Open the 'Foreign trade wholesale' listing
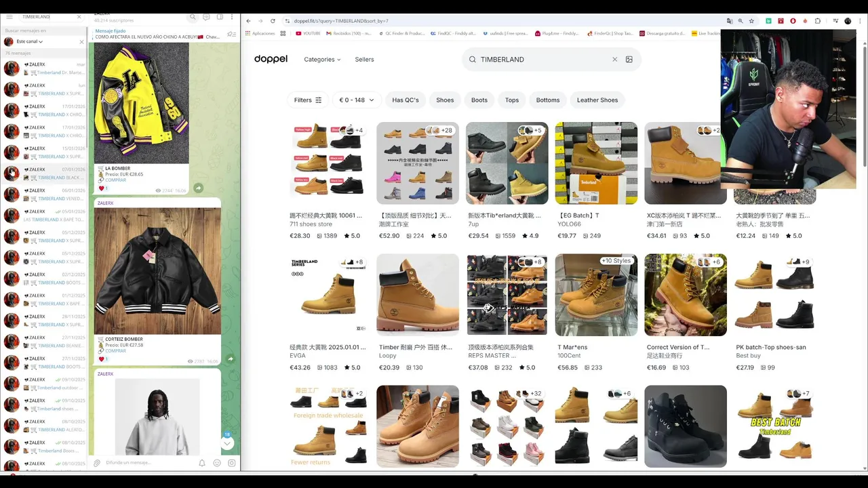The height and width of the screenshot is (488, 868). pyautogui.click(x=328, y=426)
